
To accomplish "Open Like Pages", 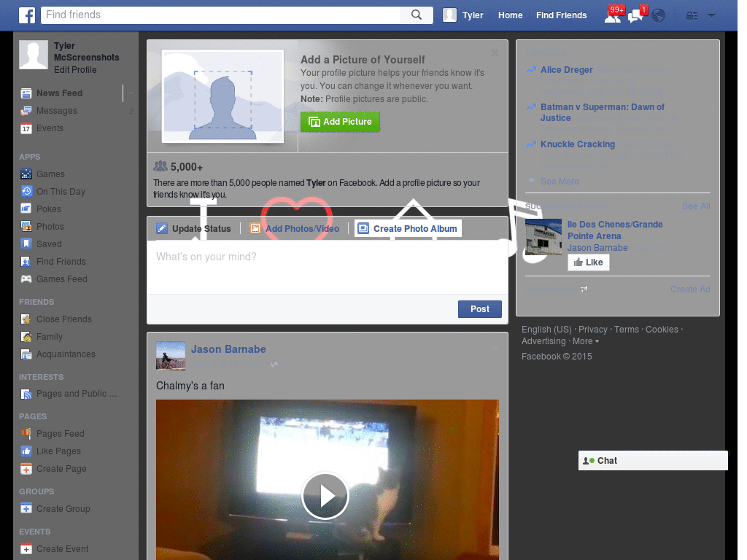I will pos(58,451).
